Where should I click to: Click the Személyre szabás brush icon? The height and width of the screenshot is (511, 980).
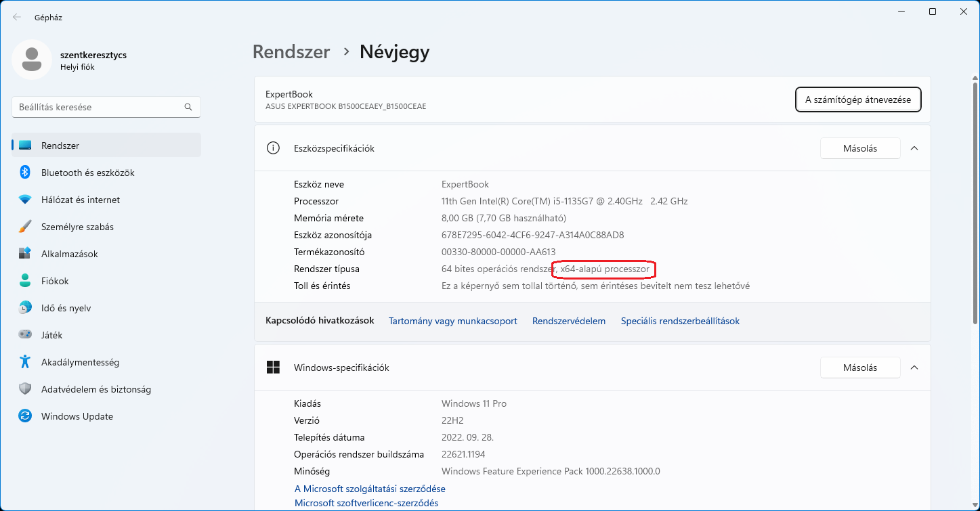click(25, 227)
